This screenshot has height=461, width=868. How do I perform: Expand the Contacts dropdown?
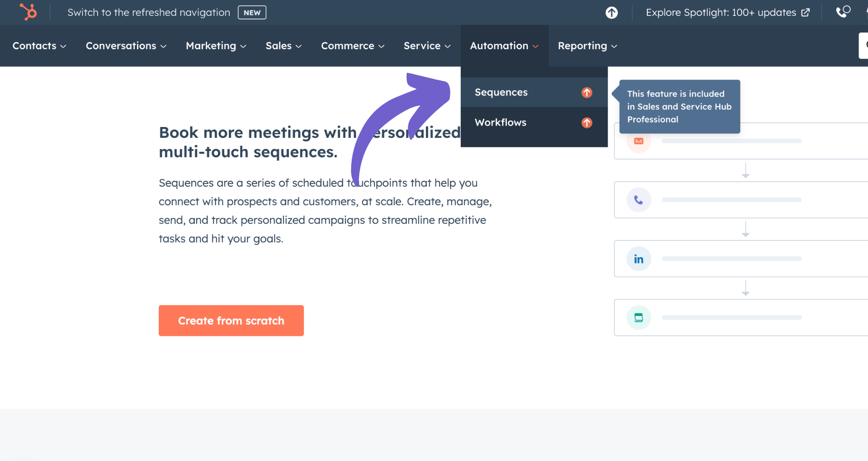tap(39, 46)
